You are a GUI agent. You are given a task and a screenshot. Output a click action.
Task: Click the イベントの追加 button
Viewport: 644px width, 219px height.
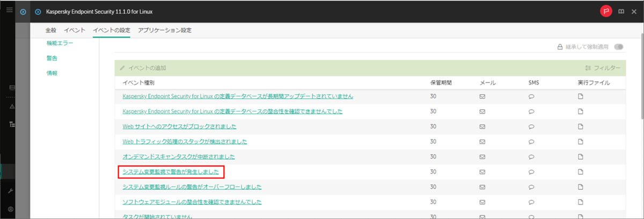coord(143,68)
